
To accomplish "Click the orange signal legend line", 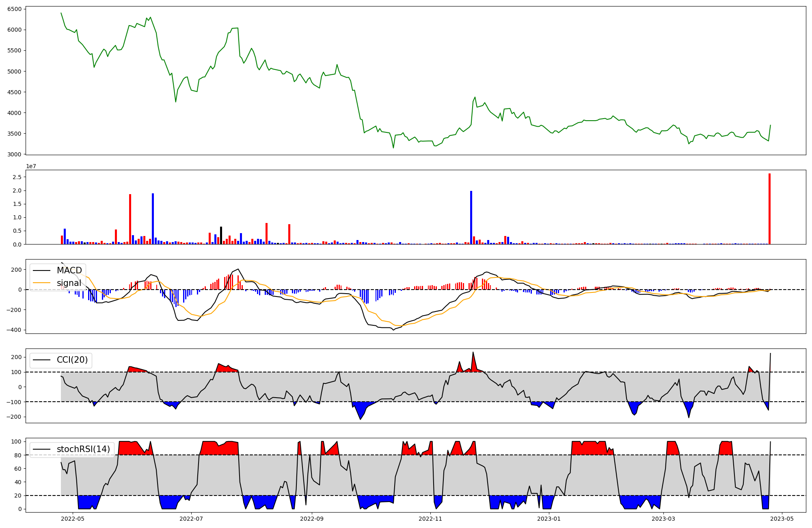I will pyautogui.click(x=41, y=283).
